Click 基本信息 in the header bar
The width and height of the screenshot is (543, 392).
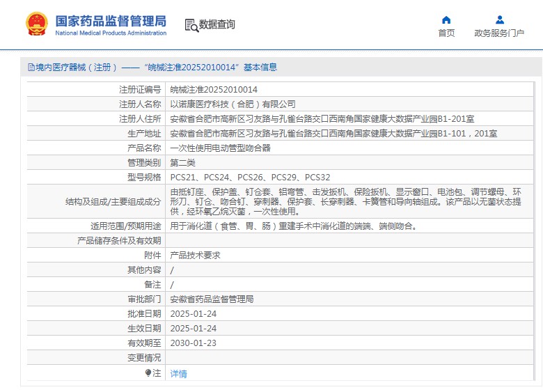pos(260,67)
